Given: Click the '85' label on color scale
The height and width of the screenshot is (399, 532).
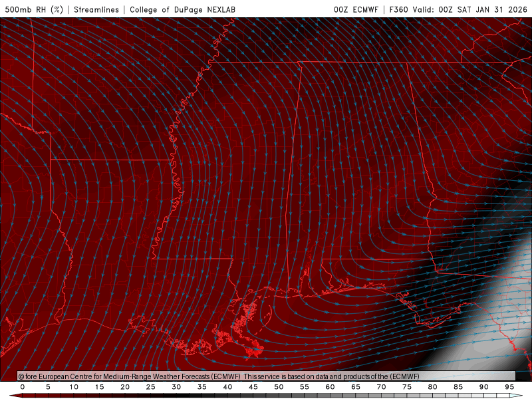Looking at the screenshot, I should 458,387.
